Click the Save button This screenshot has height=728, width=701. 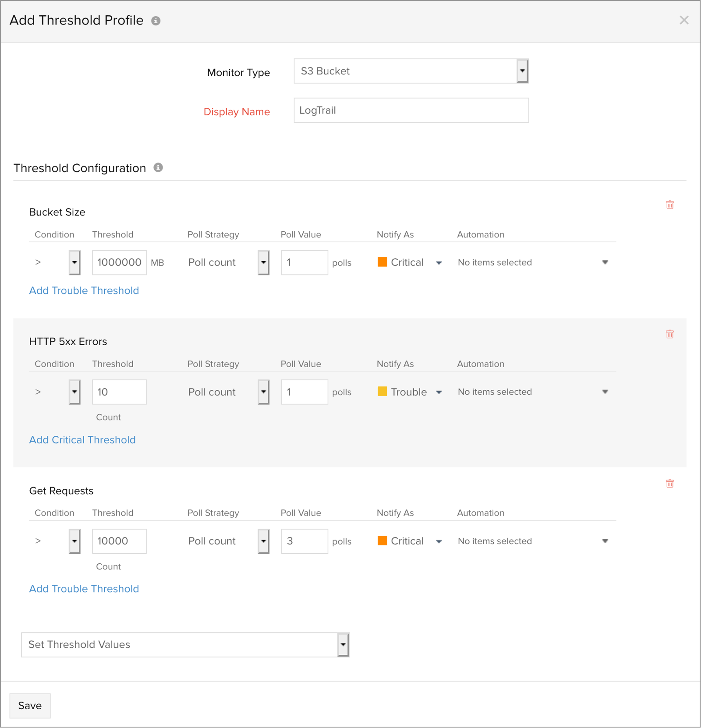[30, 705]
